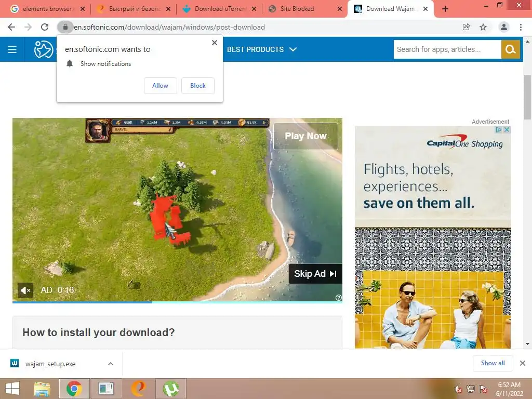Close the Site Blocked tab
This screenshot has height=399, width=532.
[x=340, y=9]
